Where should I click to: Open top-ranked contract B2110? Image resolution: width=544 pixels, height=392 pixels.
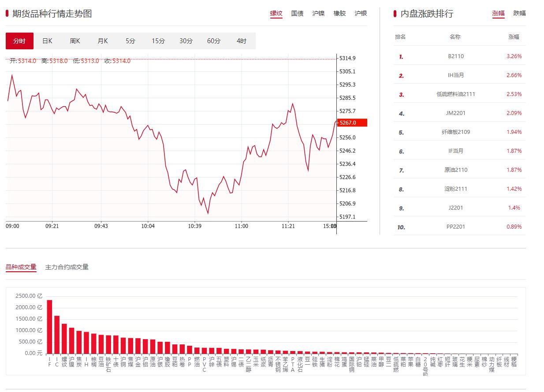tap(455, 56)
